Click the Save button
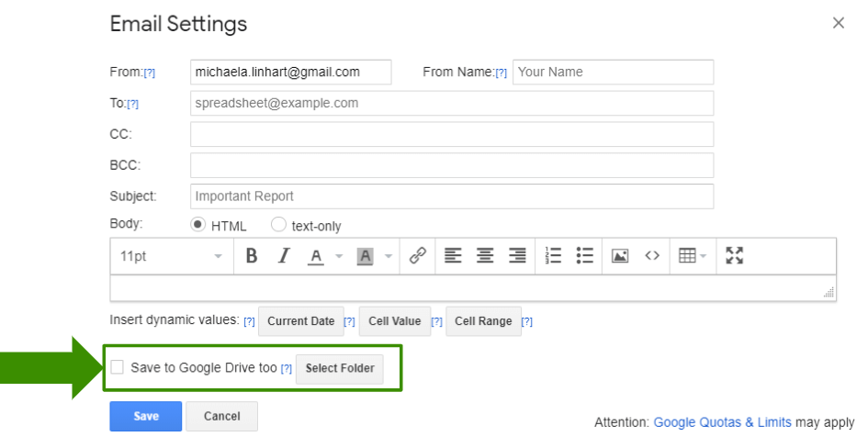The image size is (868, 448). [146, 416]
